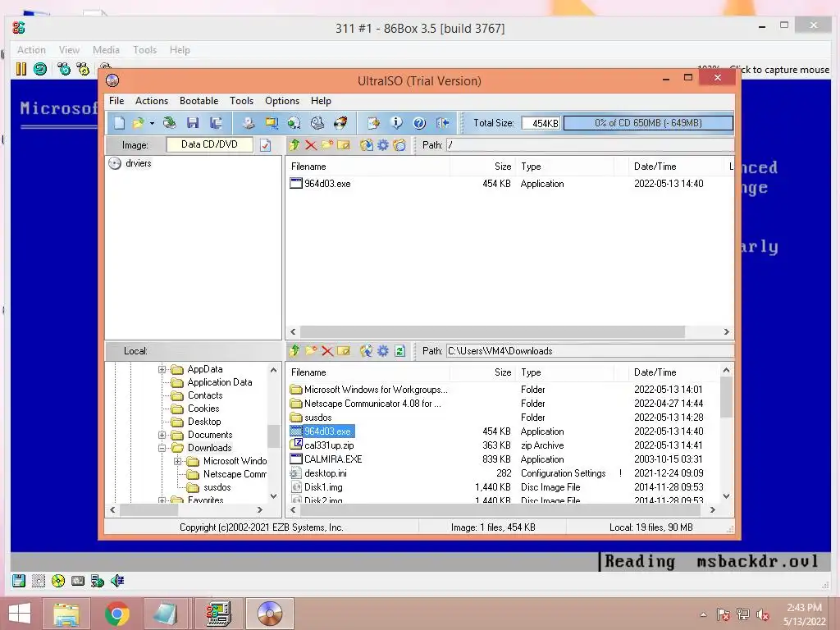The height and width of the screenshot is (630, 840).
Task: Click the Save floppy disk icon
Action: pyautogui.click(x=193, y=123)
